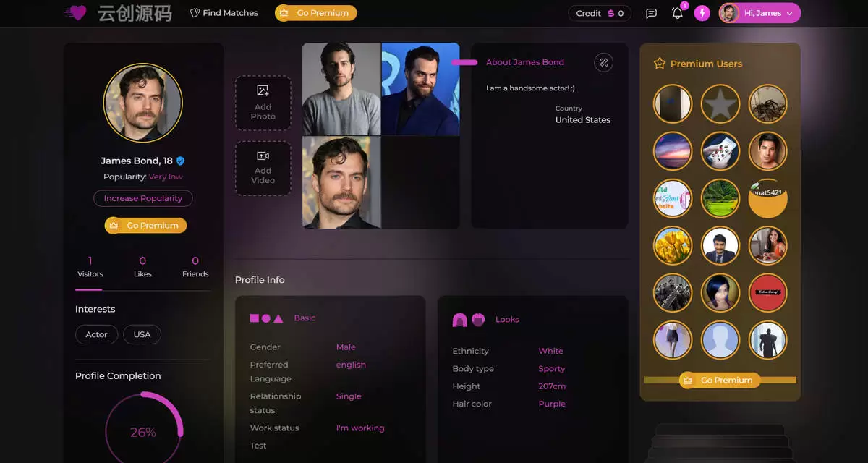The height and width of the screenshot is (463, 868).
Task: Click the lightning bolt boost icon
Action: (x=702, y=13)
